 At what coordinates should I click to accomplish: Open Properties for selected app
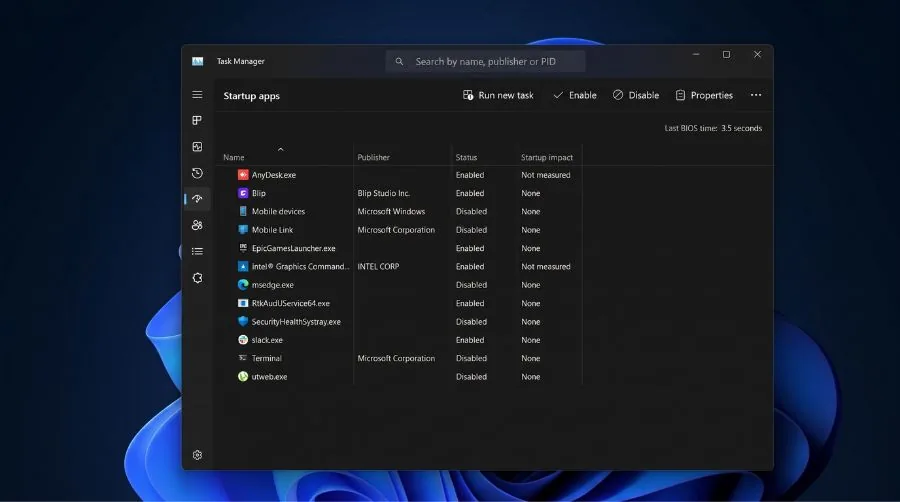tap(704, 95)
